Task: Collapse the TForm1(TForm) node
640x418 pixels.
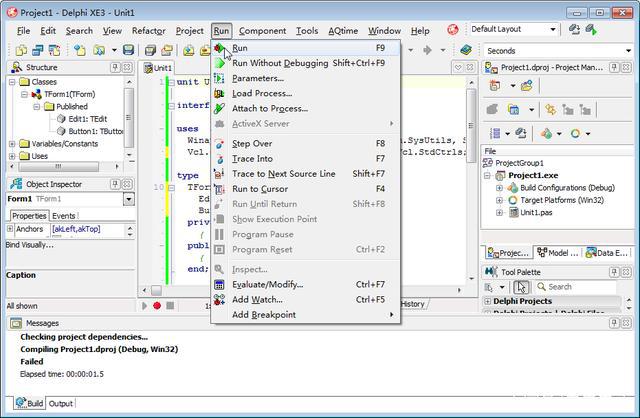Action: 24,94
